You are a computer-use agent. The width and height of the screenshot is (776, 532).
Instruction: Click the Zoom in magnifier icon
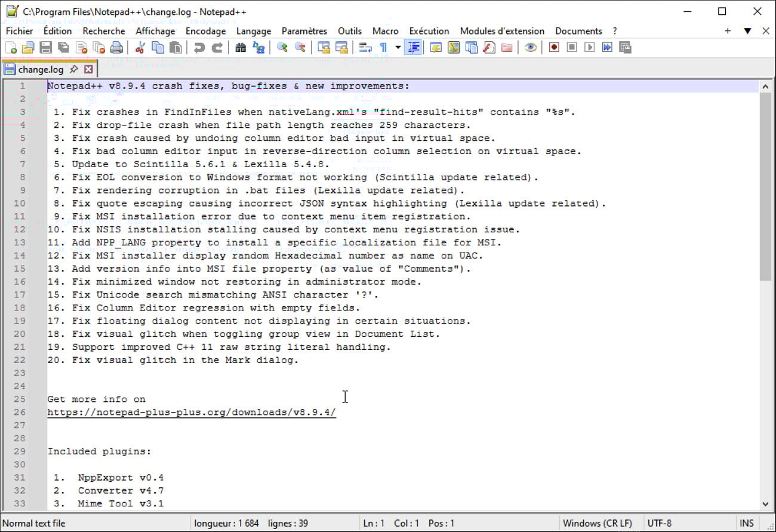pos(282,48)
